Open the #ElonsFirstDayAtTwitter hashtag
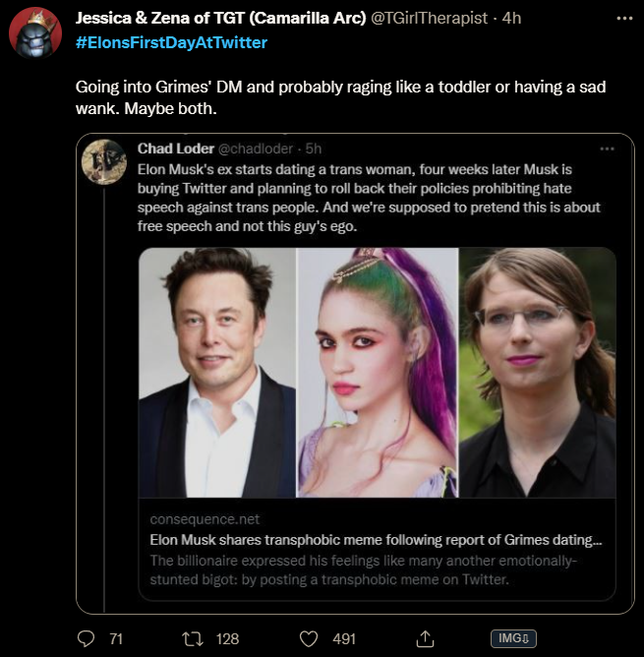644x657 pixels. click(x=171, y=42)
